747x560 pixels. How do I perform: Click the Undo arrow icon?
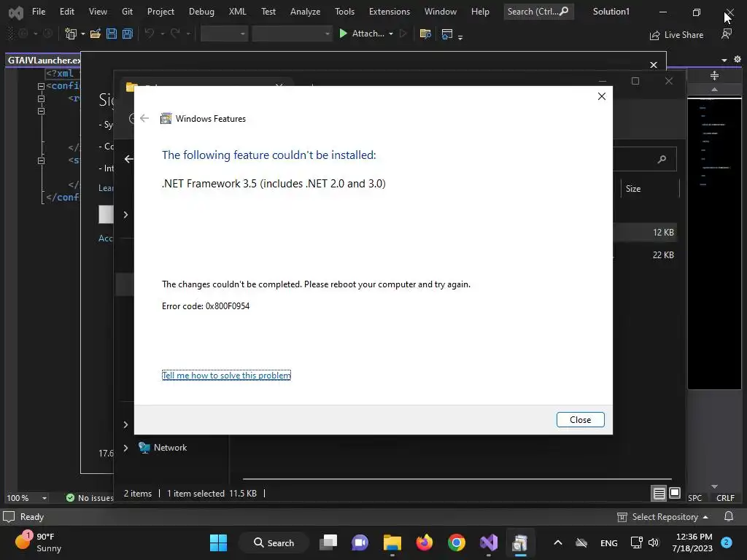(x=149, y=34)
